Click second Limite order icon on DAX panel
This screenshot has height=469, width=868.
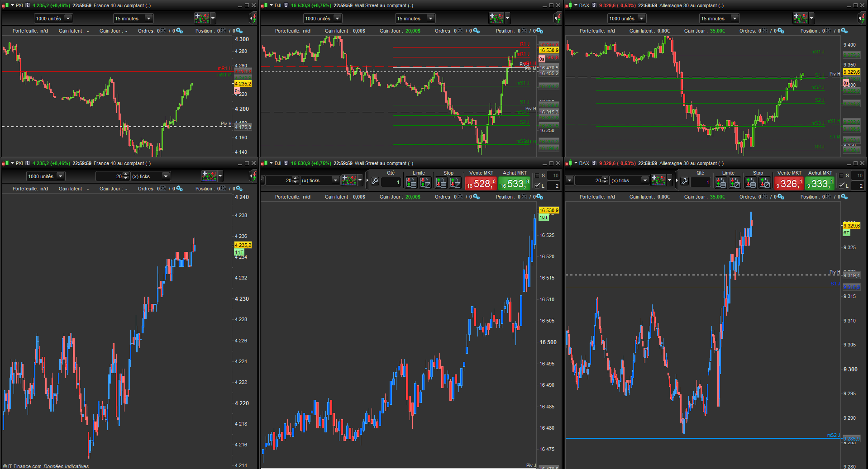pos(735,183)
